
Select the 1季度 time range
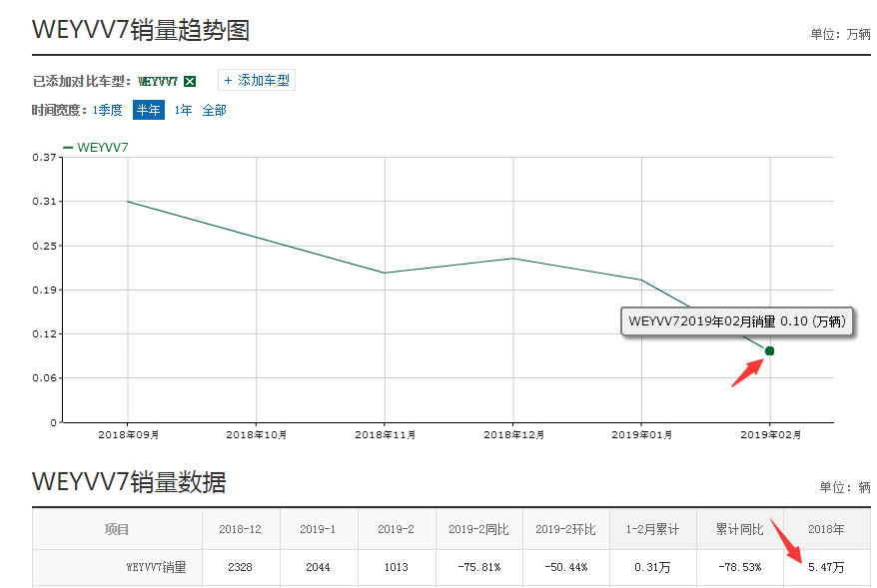(108, 110)
